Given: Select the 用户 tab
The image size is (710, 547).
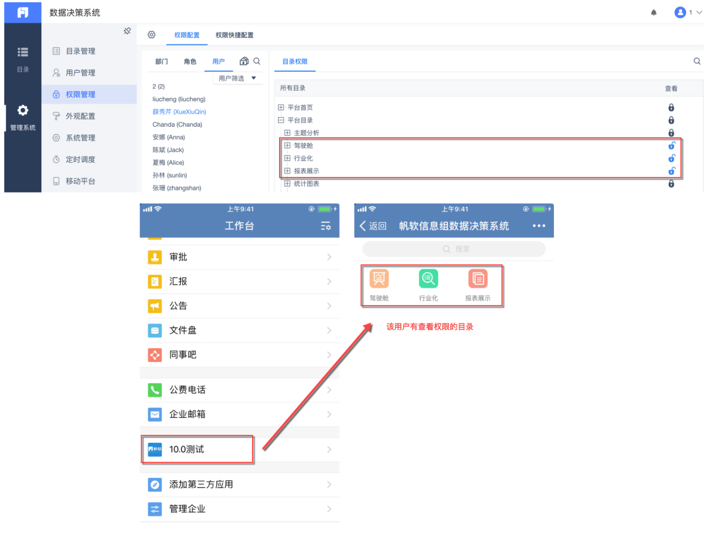Looking at the screenshot, I should pos(218,61).
